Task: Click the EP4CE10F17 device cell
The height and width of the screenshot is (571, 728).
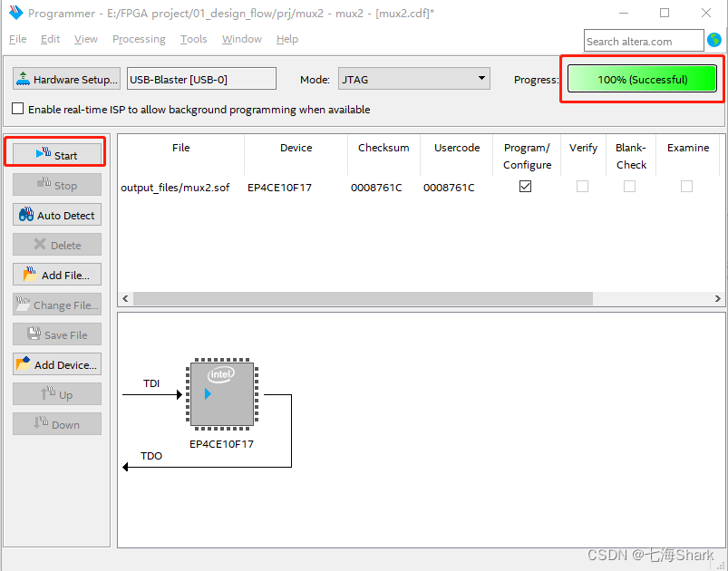Action: [279, 188]
